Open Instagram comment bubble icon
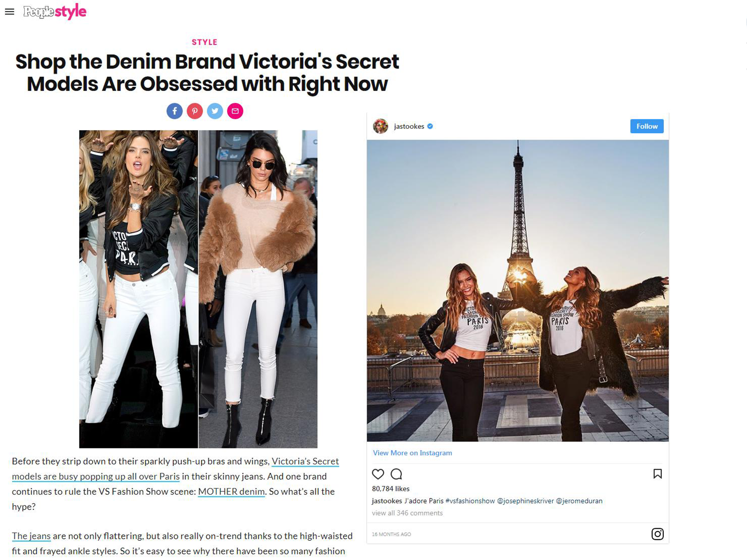 [x=396, y=474]
